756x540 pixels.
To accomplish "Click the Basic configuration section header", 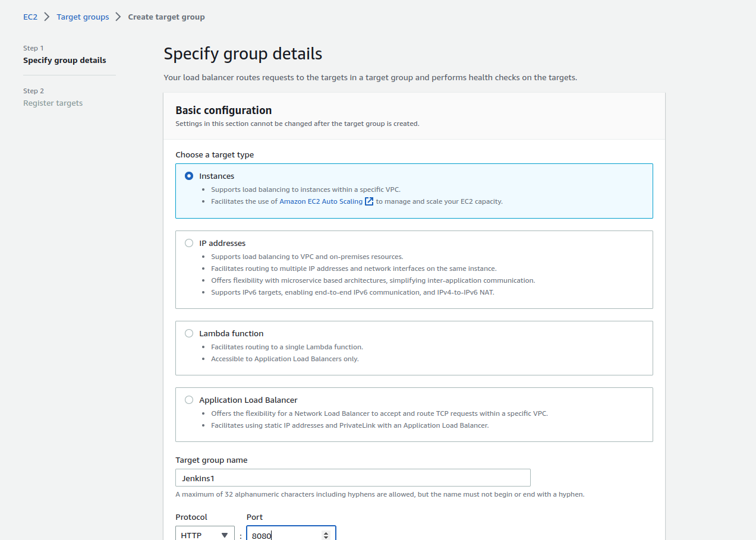I will tap(223, 110).
